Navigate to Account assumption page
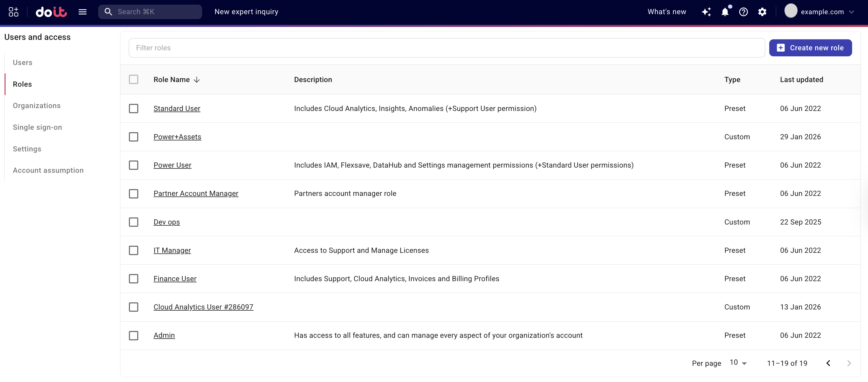The width and height of the screenshot is (868, 382). point(48,170)
